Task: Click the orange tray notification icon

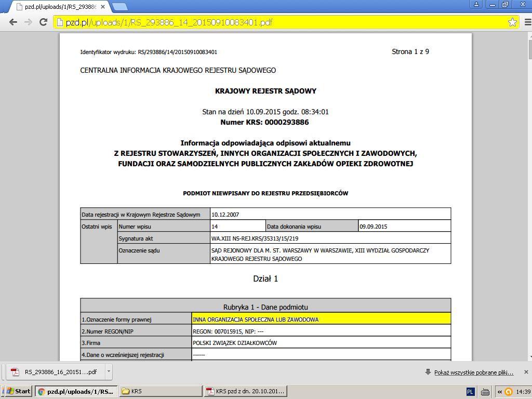Action: tap(508, 392)
